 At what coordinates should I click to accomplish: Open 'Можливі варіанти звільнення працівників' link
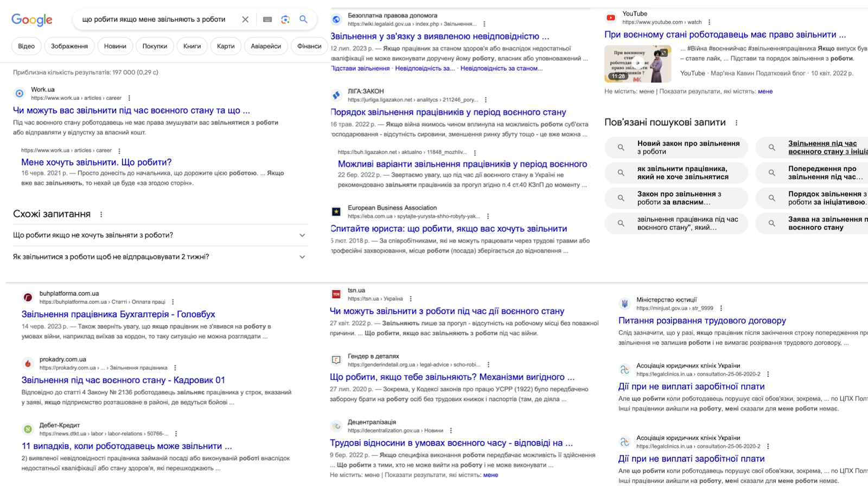click(463, 164)
